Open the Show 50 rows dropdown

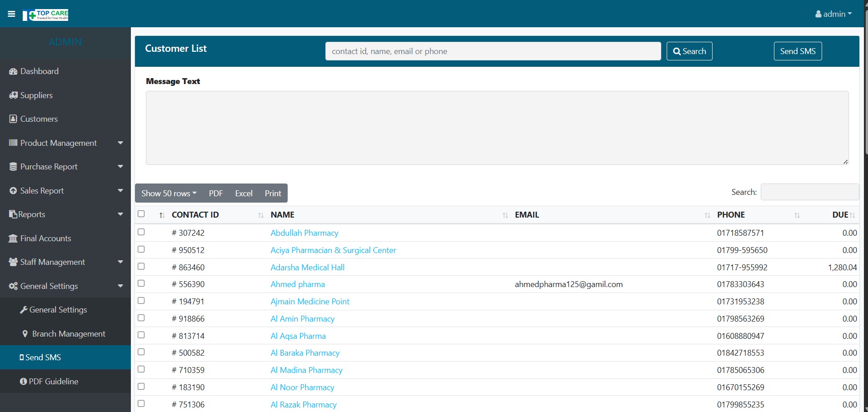coord(169,194)
